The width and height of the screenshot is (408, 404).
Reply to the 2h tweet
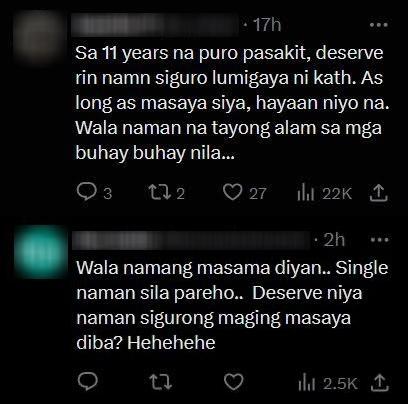tap(87, 382)
